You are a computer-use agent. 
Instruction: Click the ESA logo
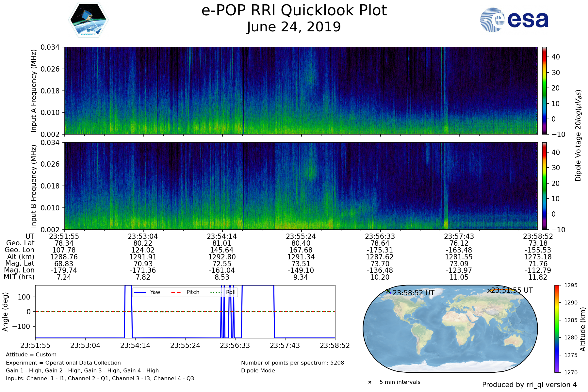click(x=514, y=20)
